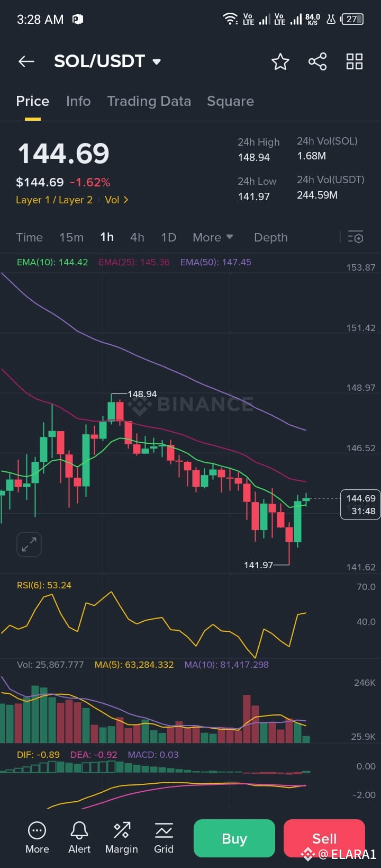Screen dimensions: 381x868
Task: Tap the 24h Vol(SOL) value 1.68M
Action: pyautogui.click(x=312, y=156)
